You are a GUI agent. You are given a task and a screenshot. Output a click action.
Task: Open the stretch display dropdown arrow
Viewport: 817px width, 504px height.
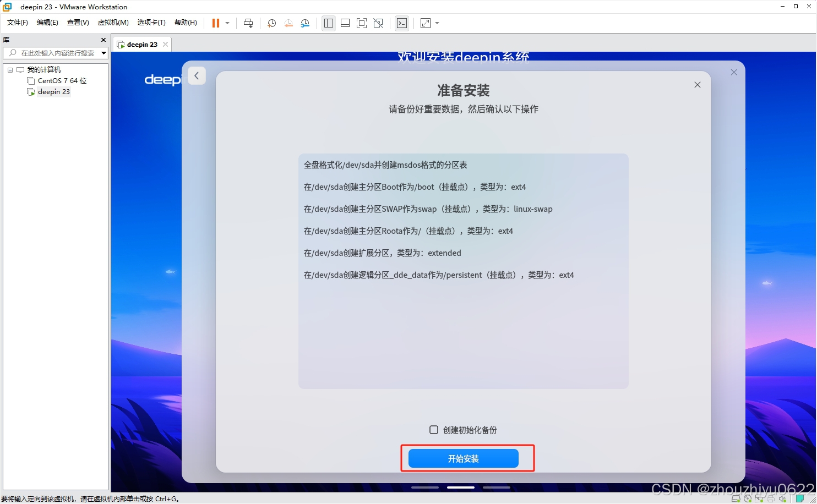click(x=437, y=23)
